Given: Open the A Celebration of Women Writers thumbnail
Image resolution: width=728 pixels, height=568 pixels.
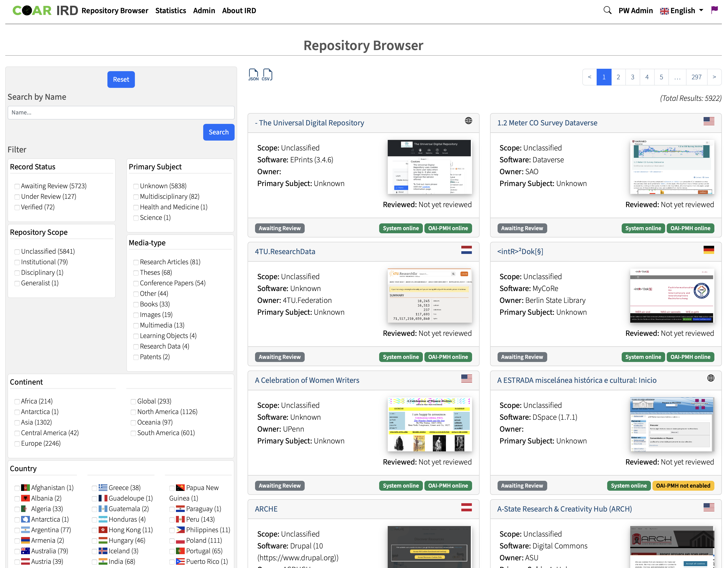Looking at the screenshot, I should [430, 424].
